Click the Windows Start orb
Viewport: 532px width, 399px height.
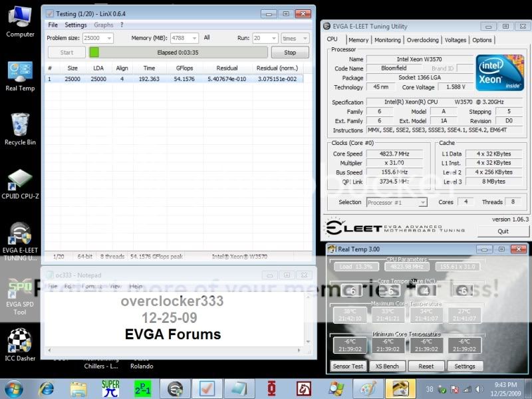point(15,388)
